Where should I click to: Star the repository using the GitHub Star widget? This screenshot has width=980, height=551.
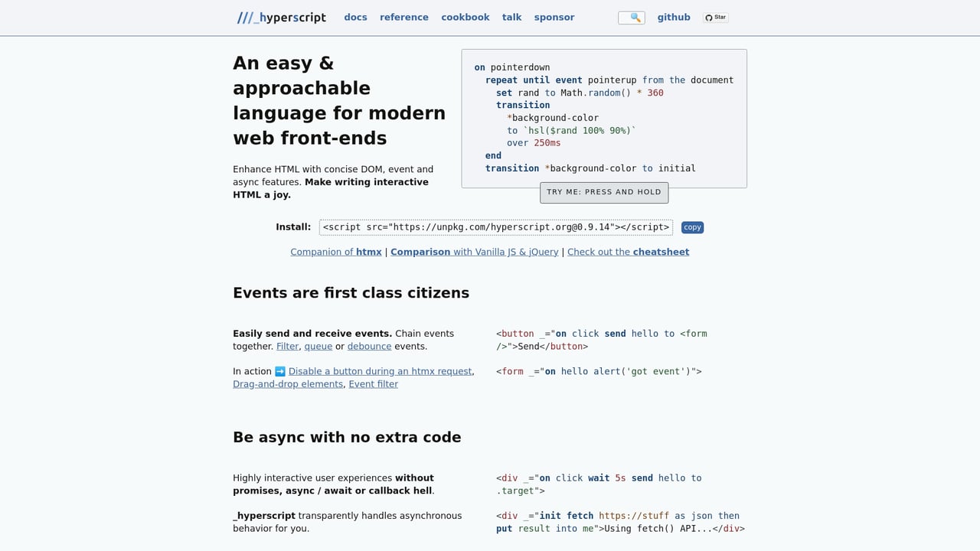tap(715, 17)
